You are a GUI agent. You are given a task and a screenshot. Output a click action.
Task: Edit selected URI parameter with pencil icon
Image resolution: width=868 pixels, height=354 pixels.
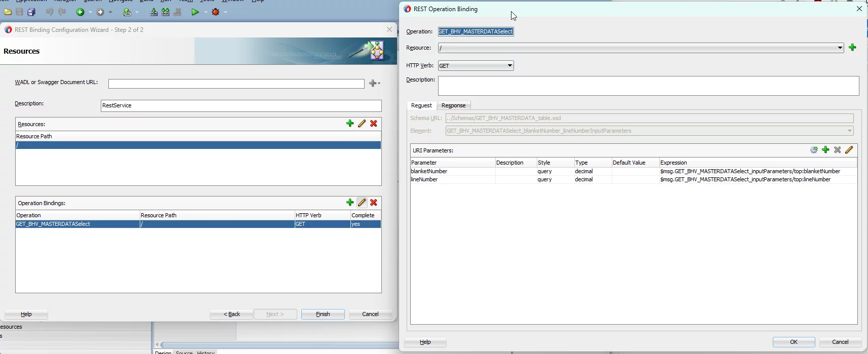[849, 150]
